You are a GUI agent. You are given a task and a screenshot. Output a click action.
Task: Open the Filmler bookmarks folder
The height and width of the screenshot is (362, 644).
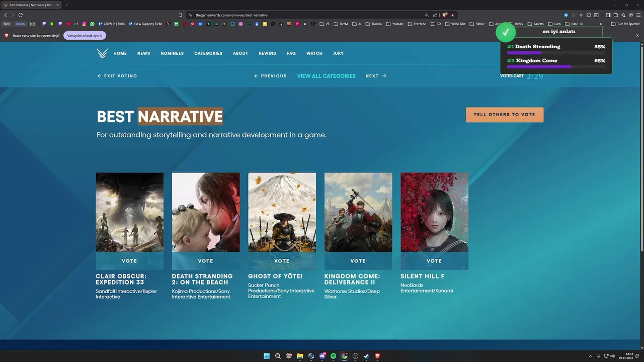477,24
